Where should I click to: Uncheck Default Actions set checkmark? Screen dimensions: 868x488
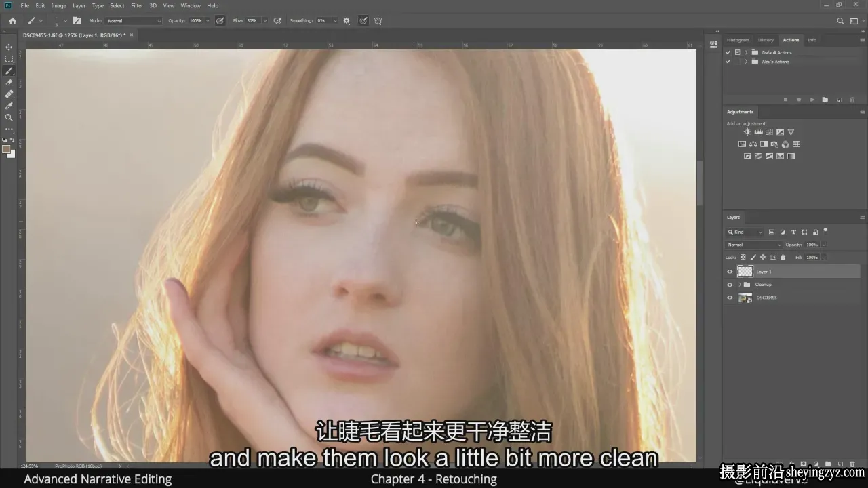728,52
